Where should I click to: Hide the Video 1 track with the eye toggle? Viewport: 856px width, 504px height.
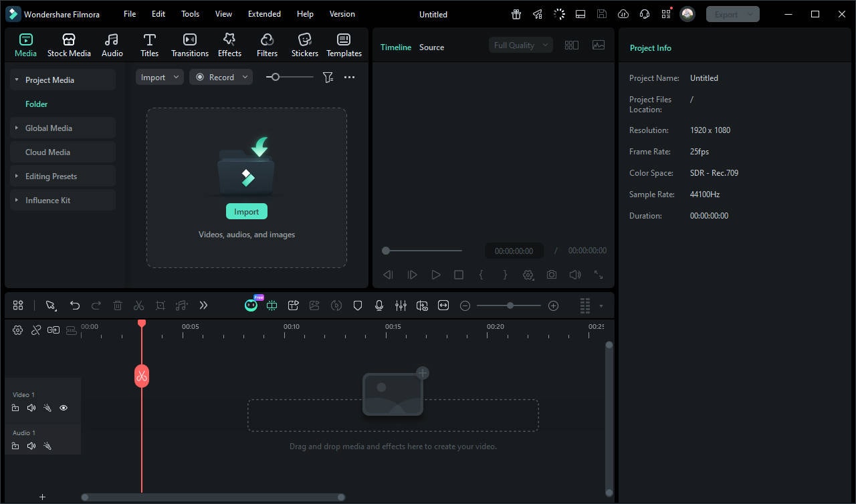(x=64, y=408)
